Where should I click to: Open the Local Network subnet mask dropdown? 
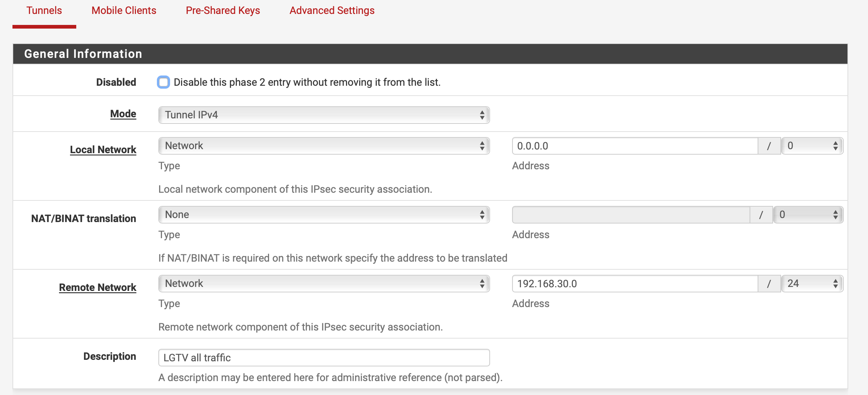point(812,146)
